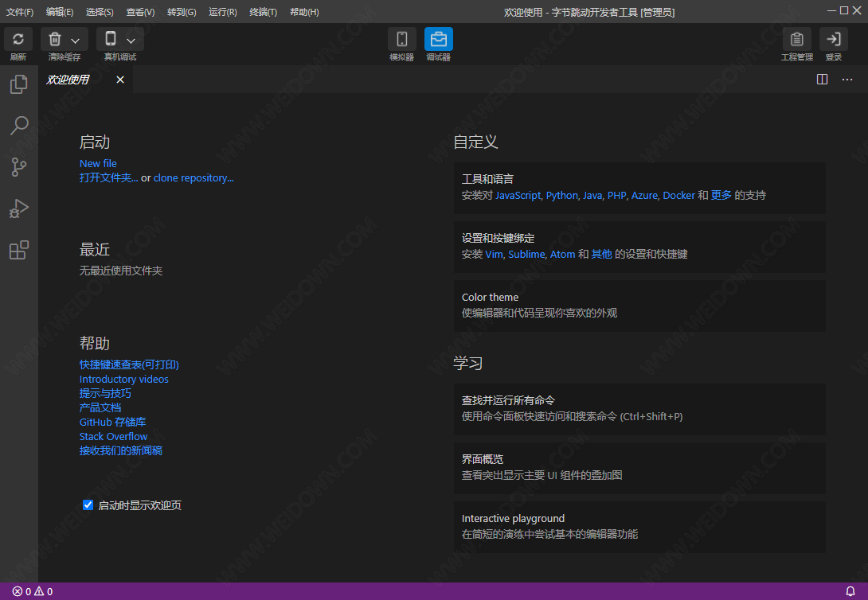868x600 pixels.
Task: Click the Python language link
Action: point(562,195)
